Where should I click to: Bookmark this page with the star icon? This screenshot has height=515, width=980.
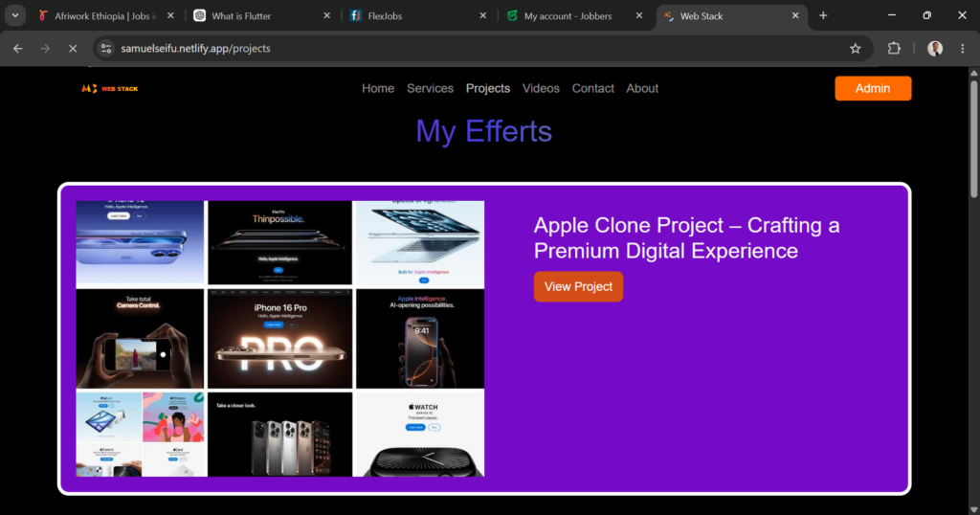[855, 48]
